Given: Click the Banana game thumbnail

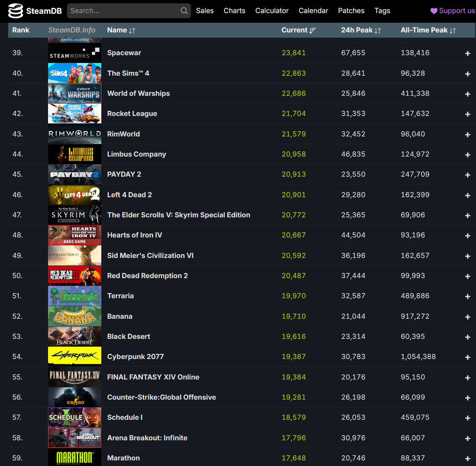Looking at the screenshot, I should coord(74,316).
